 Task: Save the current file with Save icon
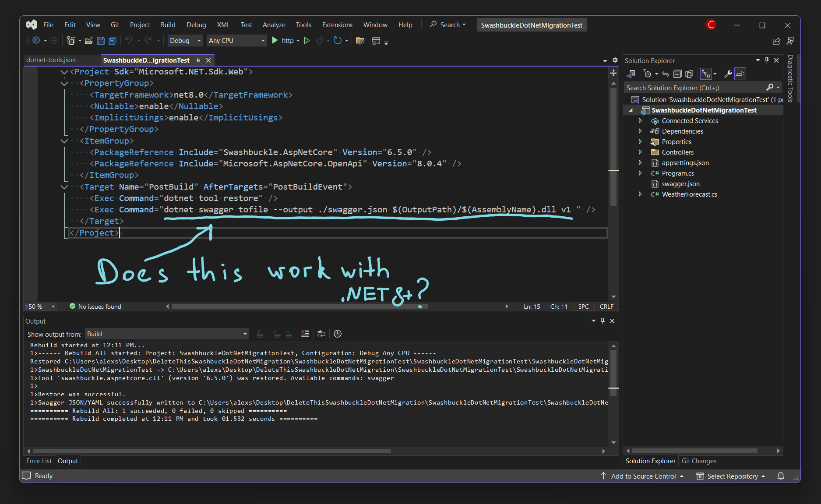[101, 41]
